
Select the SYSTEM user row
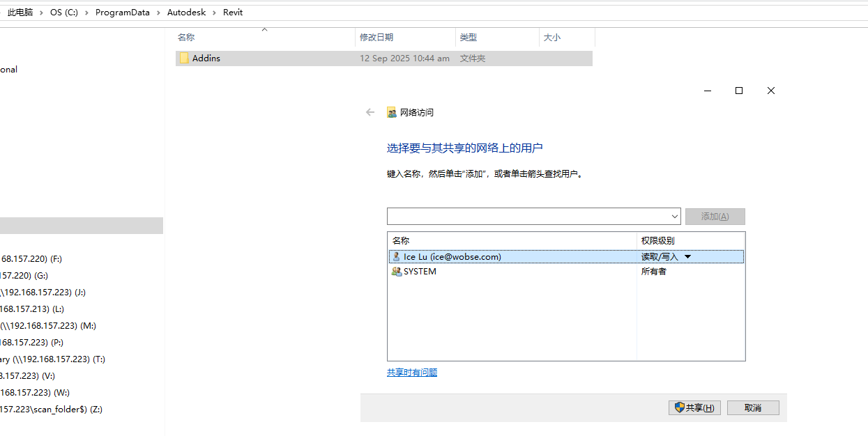tap(565, 272)
